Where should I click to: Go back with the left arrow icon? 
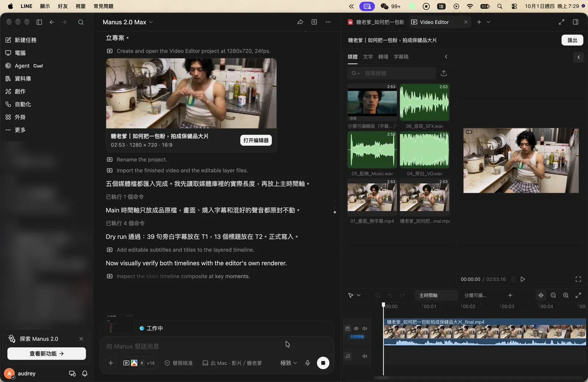tap(52, 22)
